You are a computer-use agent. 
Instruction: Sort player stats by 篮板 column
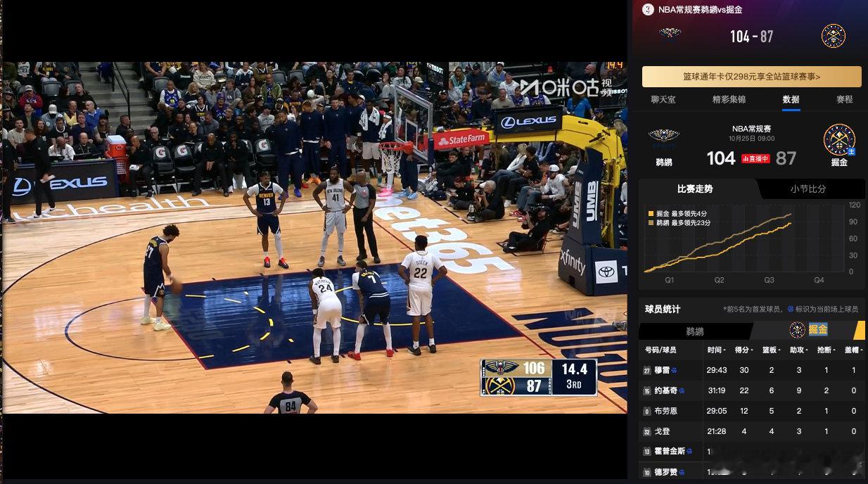click(772, 350)
